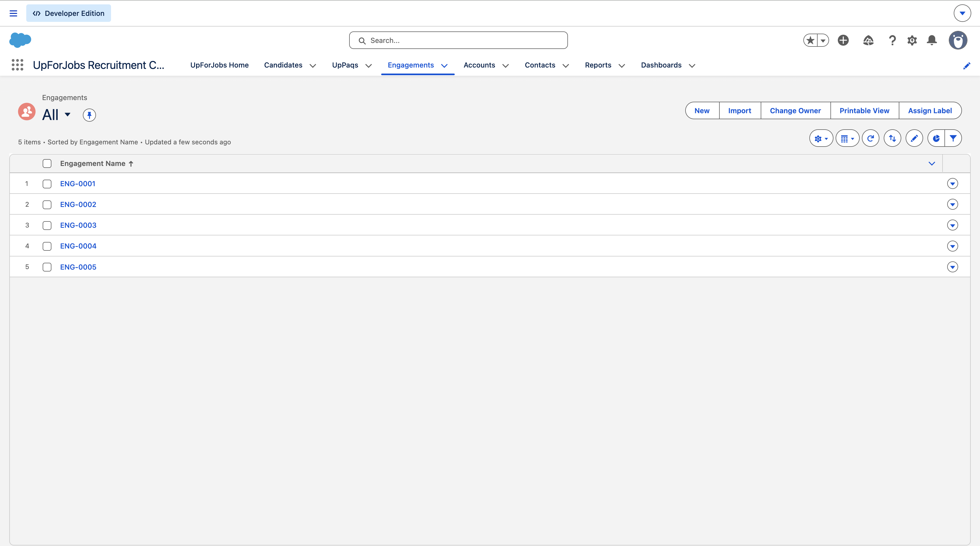Switch to the Dashboards tab

pos(661,65)
